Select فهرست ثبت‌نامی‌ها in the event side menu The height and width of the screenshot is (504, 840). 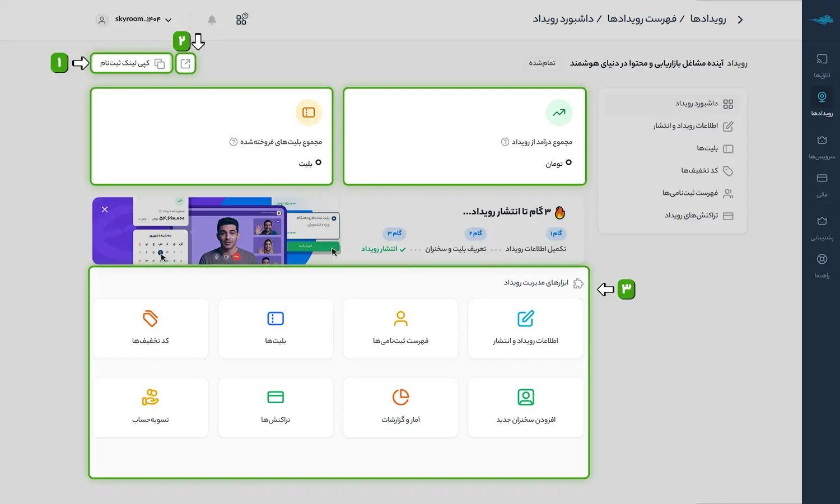point(697,193)
